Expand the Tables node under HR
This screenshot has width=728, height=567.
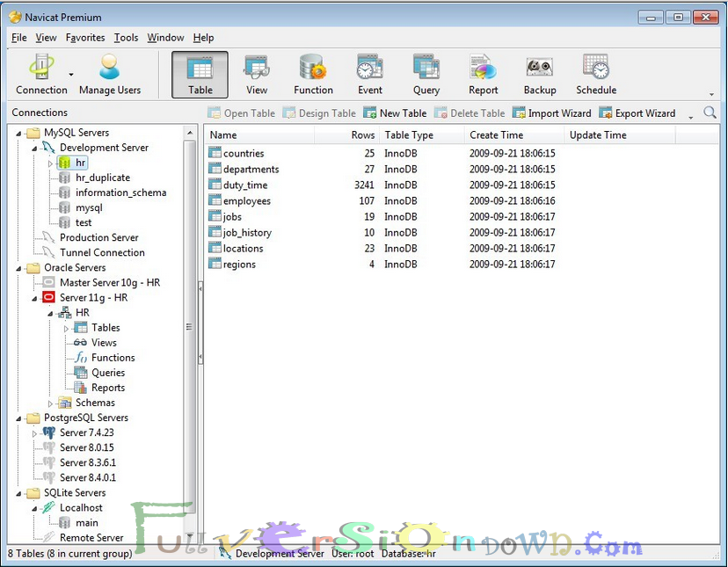coord(66,328)
